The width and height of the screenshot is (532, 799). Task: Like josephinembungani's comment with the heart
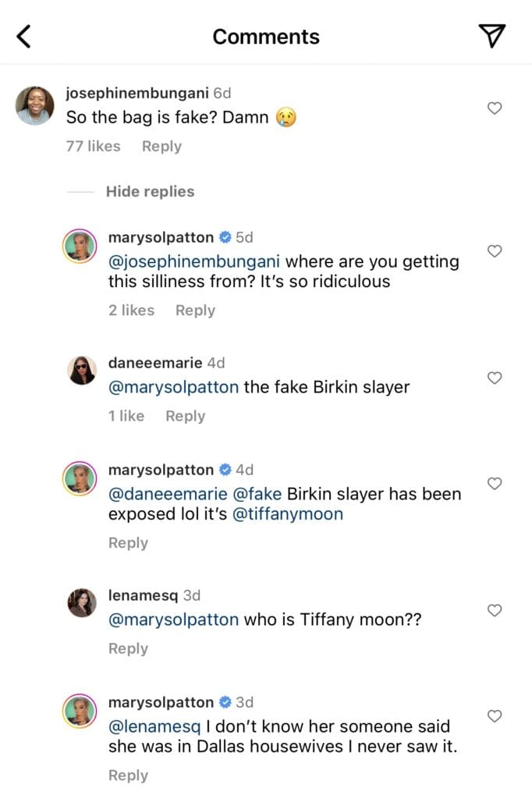494,108
